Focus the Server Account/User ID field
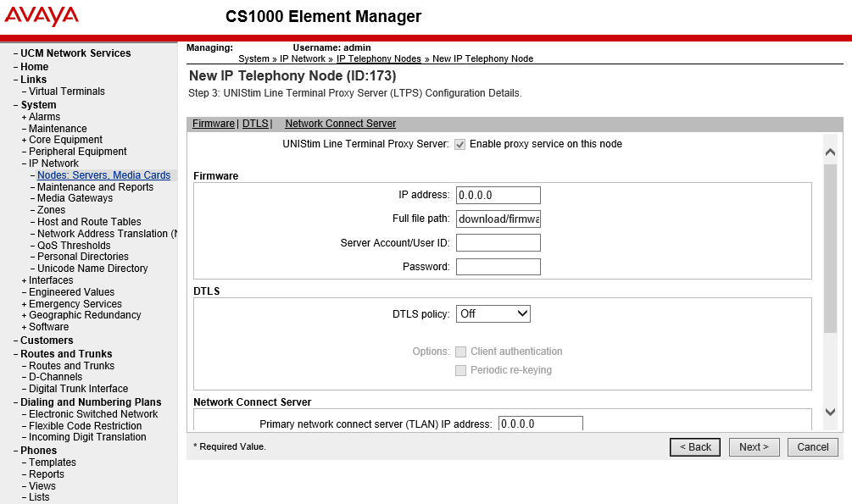This screenshot has height=504, width=852. pyautogui.click(x=498, y=243)
